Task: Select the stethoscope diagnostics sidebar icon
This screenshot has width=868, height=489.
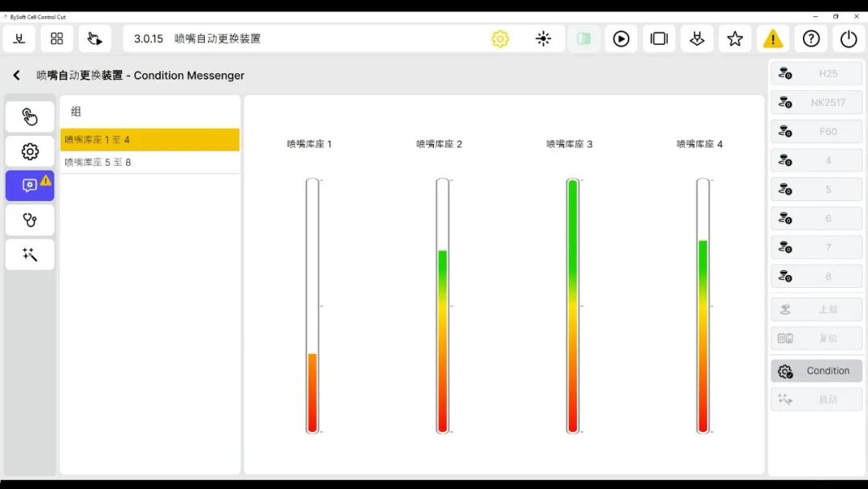Action: [x=30, y=220]
